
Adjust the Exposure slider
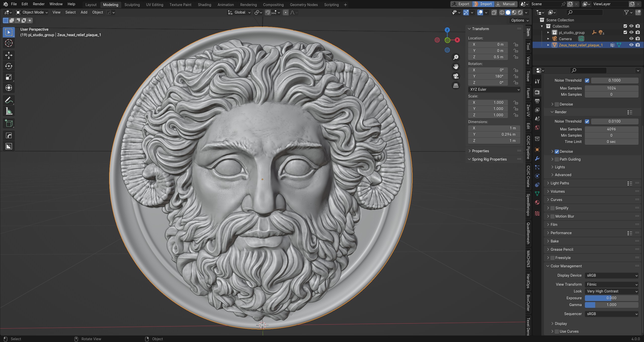click(x=611, y=298)
